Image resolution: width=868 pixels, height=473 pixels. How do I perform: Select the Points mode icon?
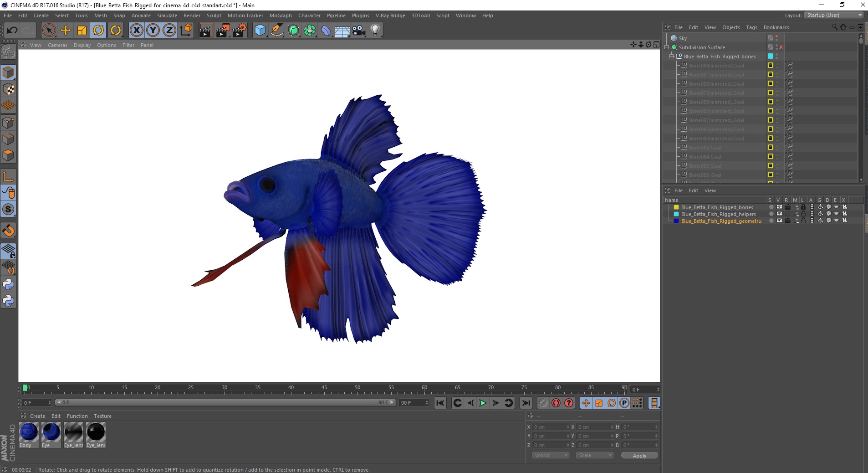point(8,123)
